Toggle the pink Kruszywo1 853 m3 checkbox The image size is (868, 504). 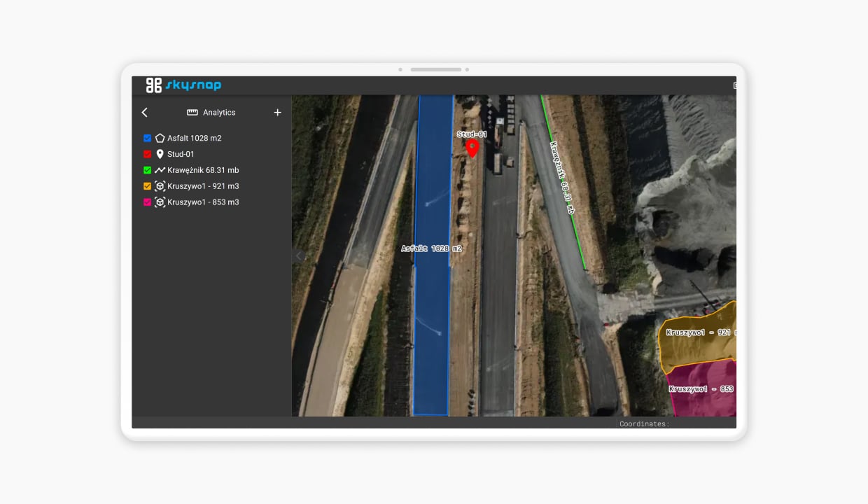(147, 202)
